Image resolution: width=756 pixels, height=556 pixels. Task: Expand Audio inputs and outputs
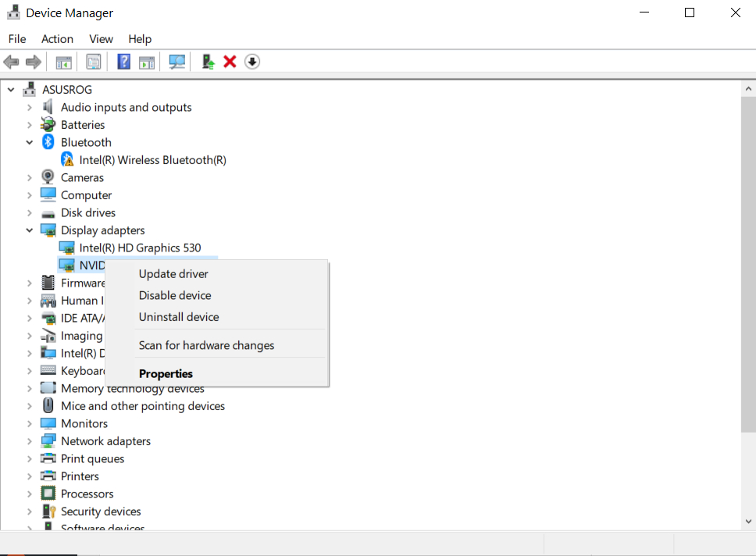(x=30, y=107)
